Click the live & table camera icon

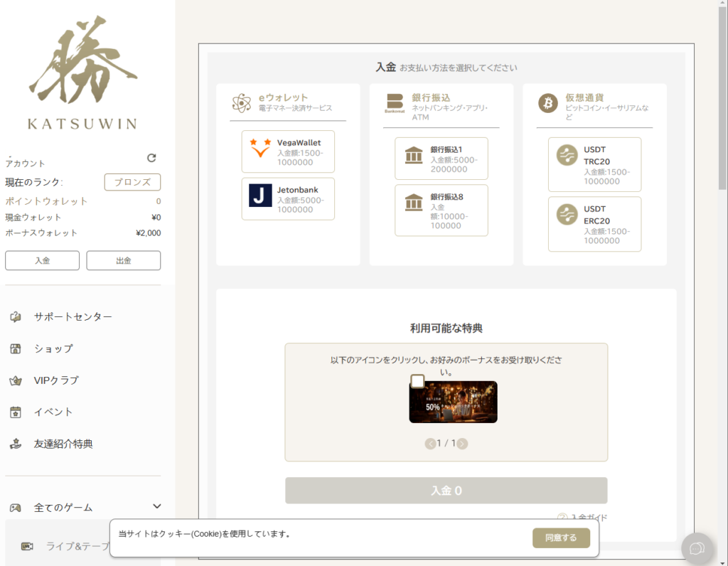(x=28, y=547)
